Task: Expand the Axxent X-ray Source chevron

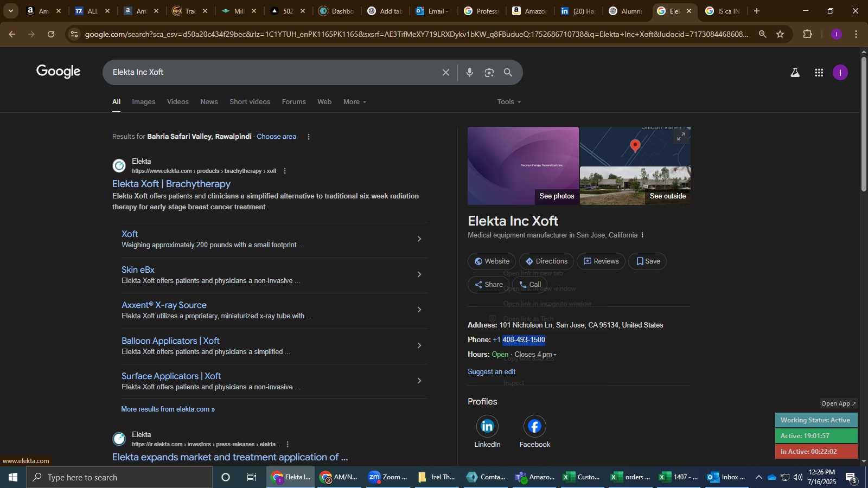Action: (419, 310)
